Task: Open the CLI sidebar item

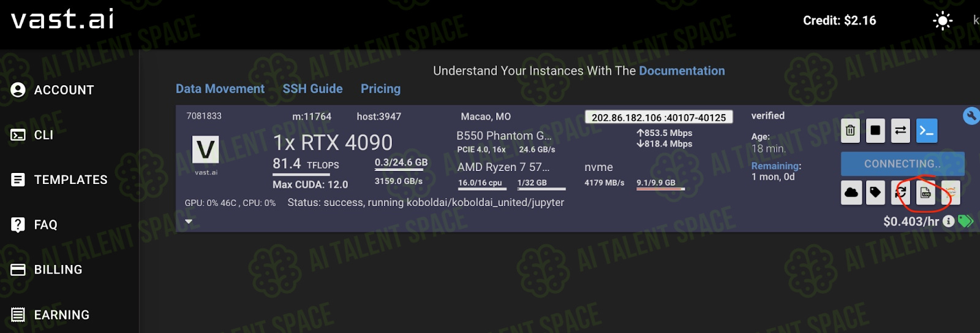Action: point(32,135)
